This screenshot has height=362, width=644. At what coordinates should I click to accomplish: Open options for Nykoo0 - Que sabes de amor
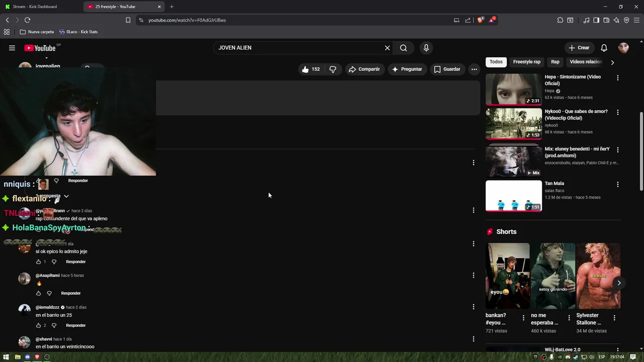click(618, 112)
